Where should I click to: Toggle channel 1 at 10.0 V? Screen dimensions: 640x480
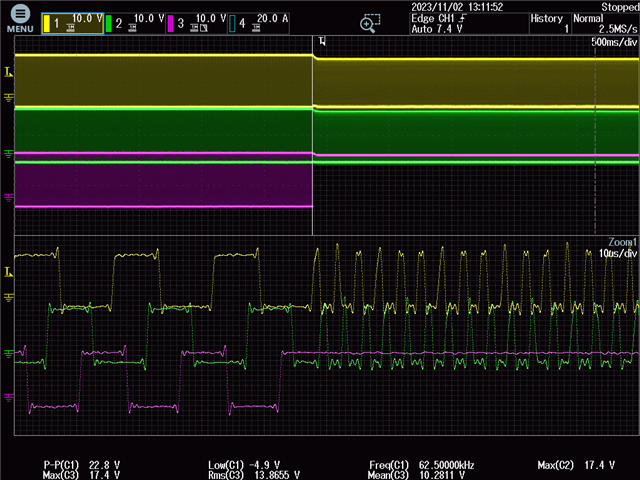(x=73, y=22)
